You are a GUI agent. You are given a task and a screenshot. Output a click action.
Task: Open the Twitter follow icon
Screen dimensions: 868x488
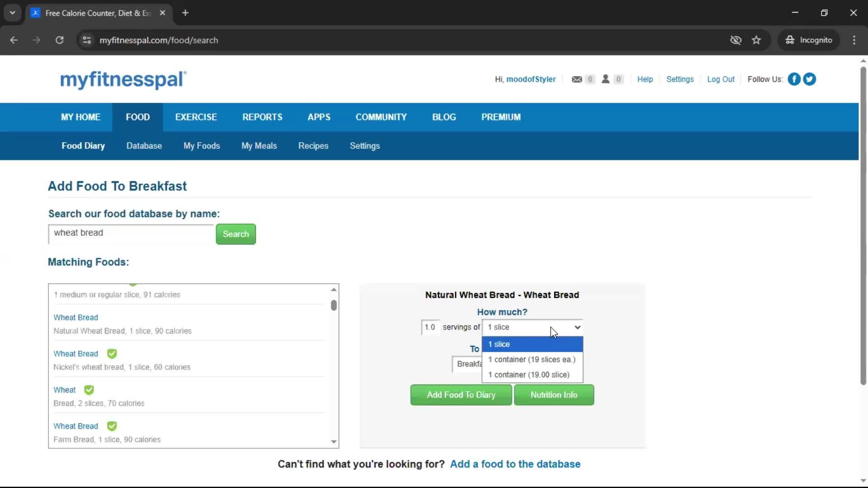[809, 79]
